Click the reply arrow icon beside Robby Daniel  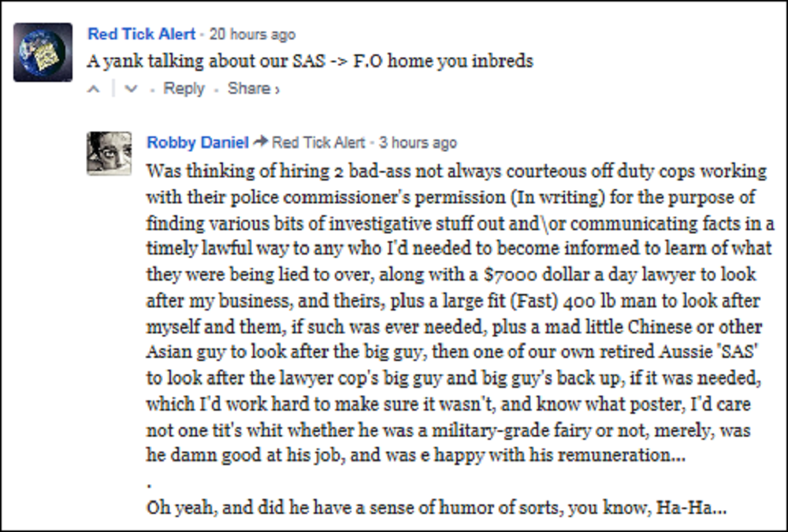pyautogui.click(x=262, y=143)
